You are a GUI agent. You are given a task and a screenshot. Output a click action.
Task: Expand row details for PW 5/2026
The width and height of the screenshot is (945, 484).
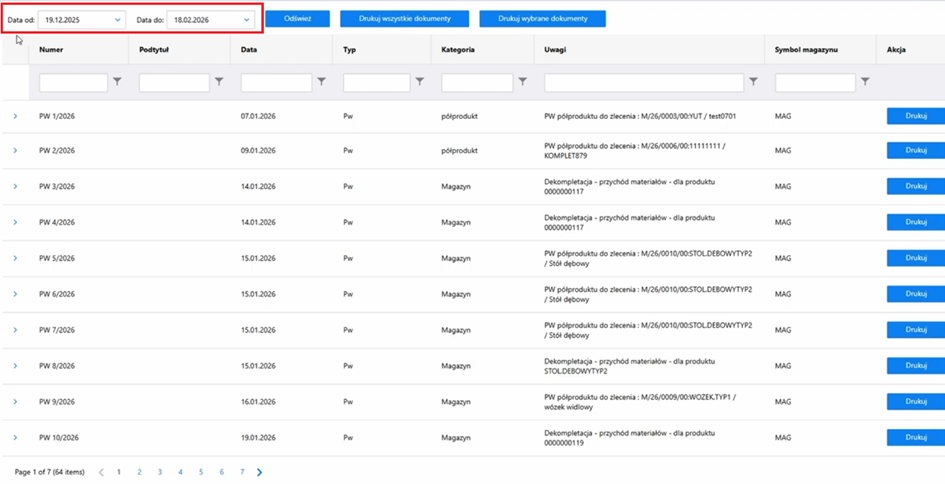click(15, 258)
